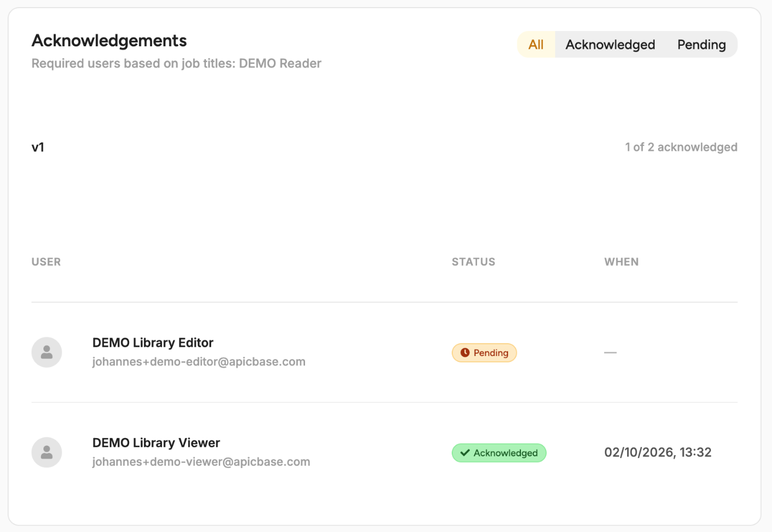Sort by the USER column header
This screenshot has height=532, width=772.
(46, 262)
